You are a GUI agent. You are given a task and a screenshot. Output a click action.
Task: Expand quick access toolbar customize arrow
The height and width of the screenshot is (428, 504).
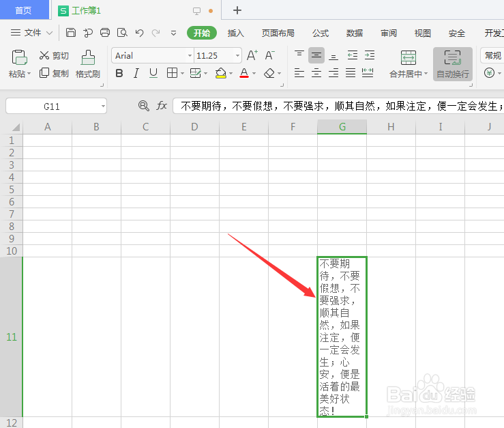click(x=173, y=33)
